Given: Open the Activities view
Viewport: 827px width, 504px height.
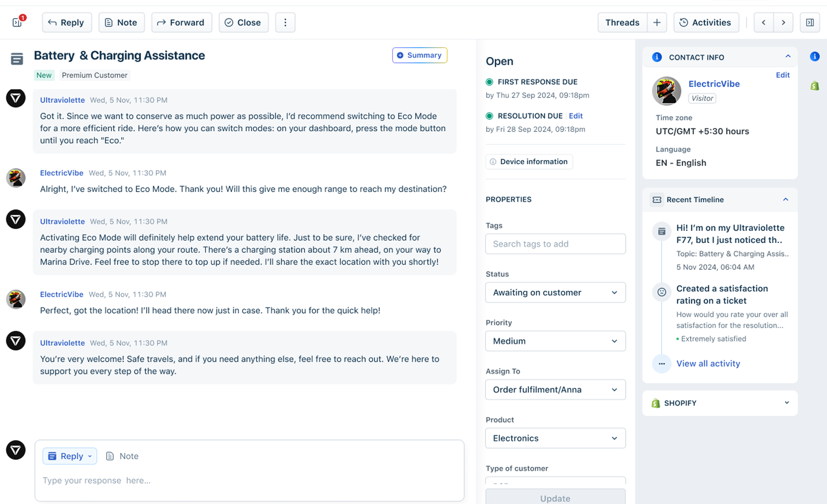Looking at the screenshot, I should pos(706,23).
